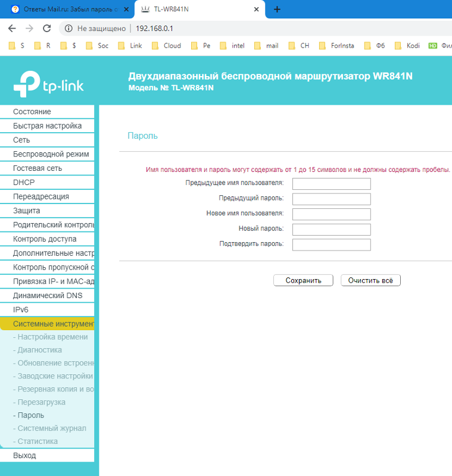Open Диагностика submenu item

[38, 350]
